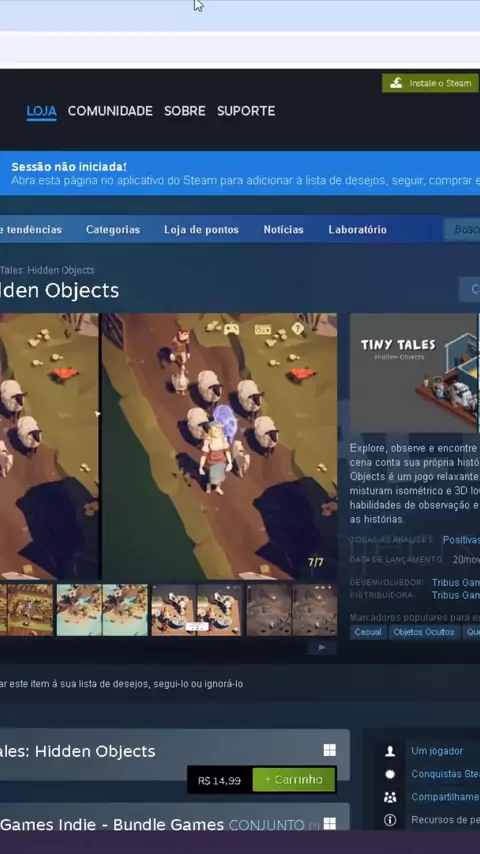The image size is (480, 854).
Task: Open the Games Indie Bundle CONJUNTO link
Action: point(152,825)
